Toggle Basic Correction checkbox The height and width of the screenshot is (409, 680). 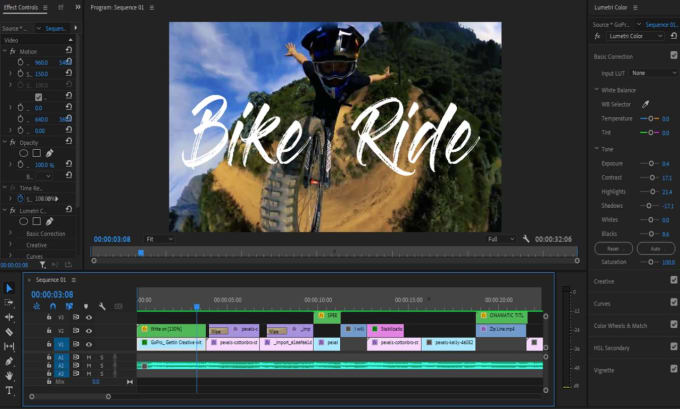673,55
